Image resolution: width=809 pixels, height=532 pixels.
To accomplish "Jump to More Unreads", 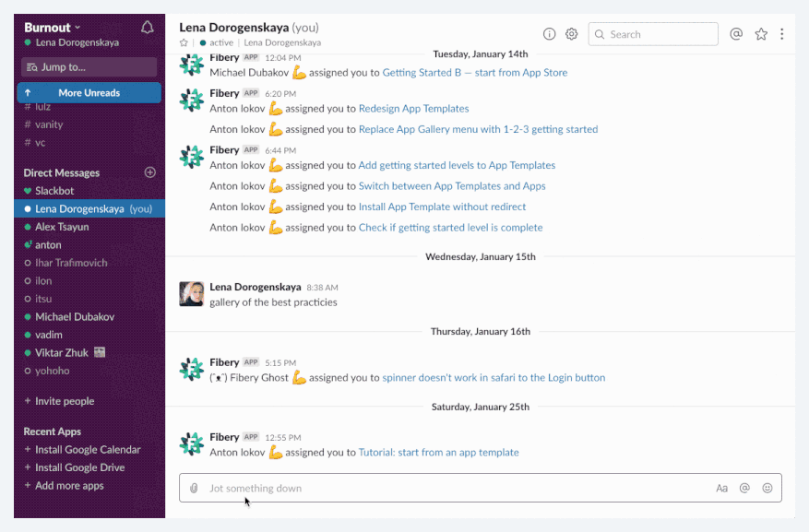I will click(x=89, y=93).
